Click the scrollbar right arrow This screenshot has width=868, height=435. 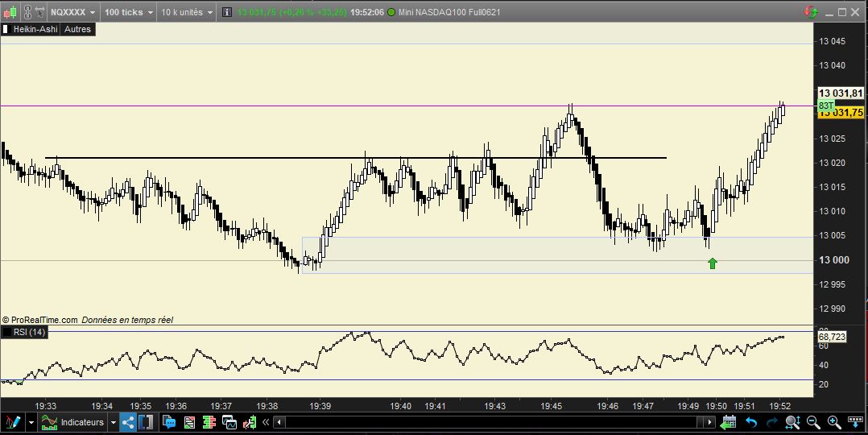coord(709,422)
